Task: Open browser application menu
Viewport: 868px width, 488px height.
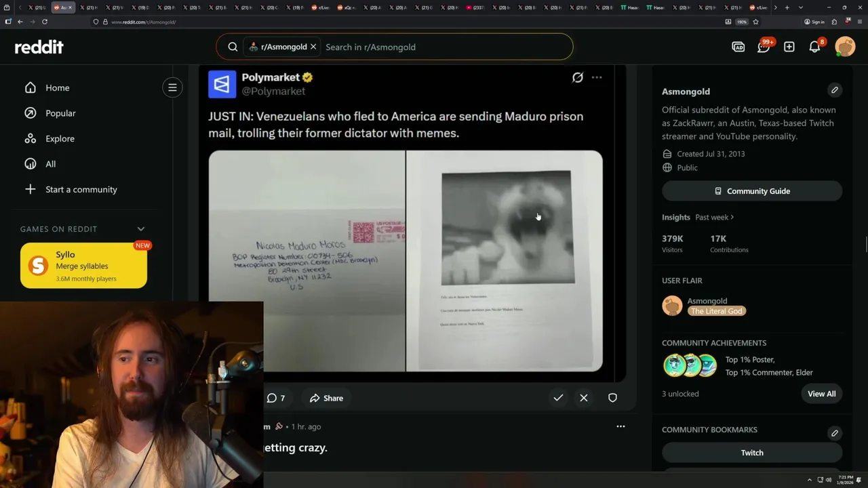Action: [859, 22]
